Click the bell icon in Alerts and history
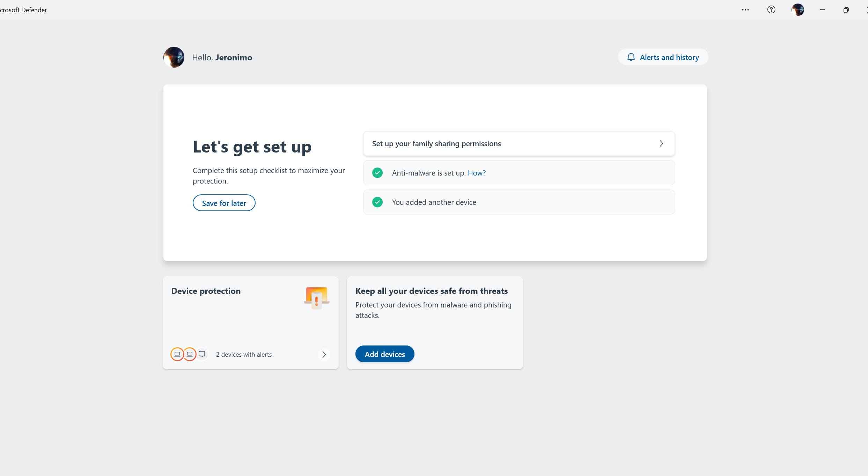868x476 pixels. tap(631, 57)
